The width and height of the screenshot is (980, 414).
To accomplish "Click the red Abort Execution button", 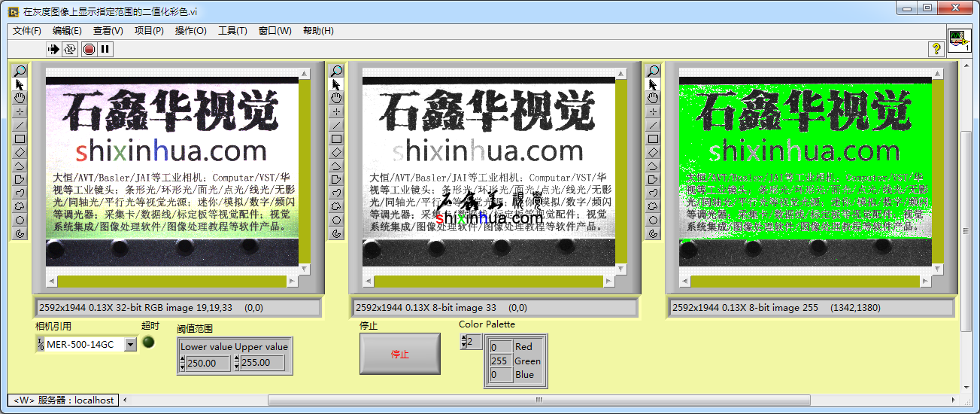I will [89, 49].
